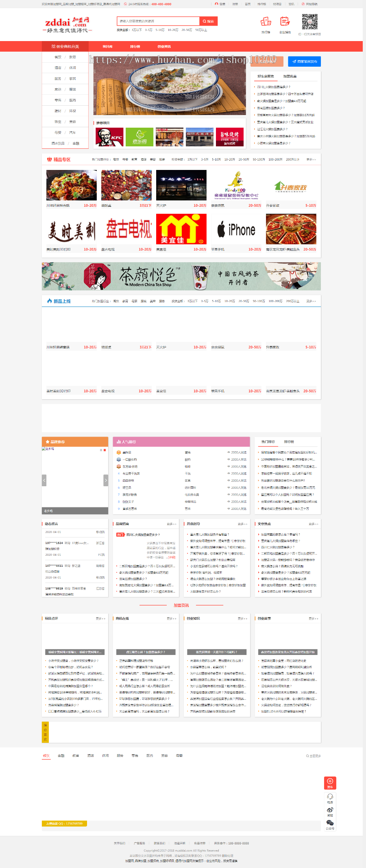The width and height of the screenshot is (366, 868).
Task: Click the red 发布 plus floating button
Action: (330, 782)
